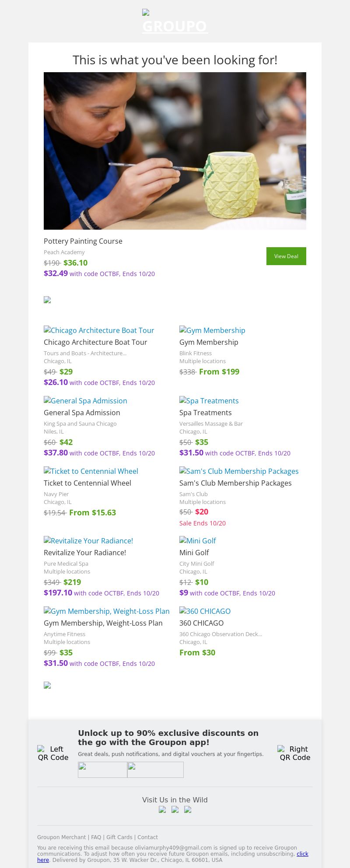Open the Chicago Architecture Boat Tour image
This screenshot has height=868, width=350.
(99, 330)
